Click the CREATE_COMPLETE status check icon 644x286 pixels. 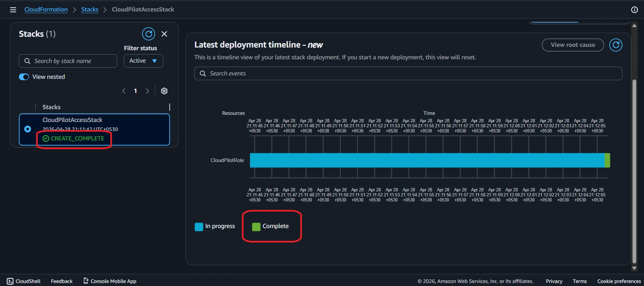click(46, 138)
